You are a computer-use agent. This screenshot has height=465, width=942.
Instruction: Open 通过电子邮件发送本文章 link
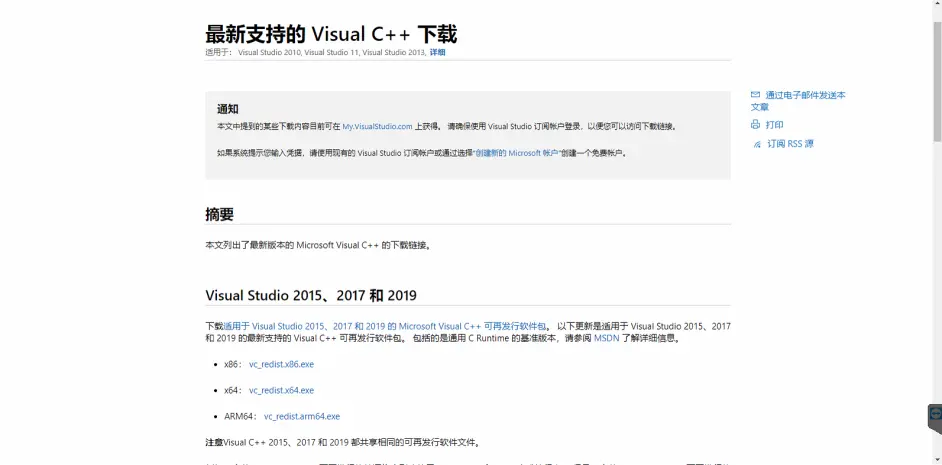tap(799, 101)
